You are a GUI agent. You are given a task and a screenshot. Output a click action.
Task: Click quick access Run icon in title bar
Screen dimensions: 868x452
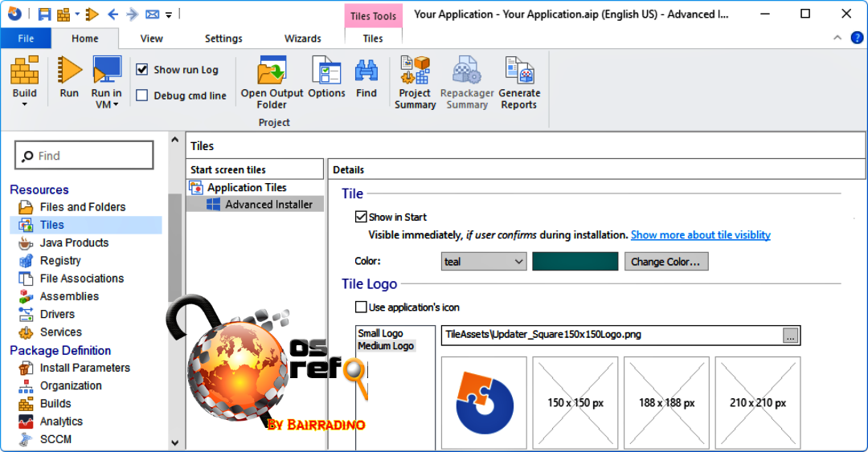(x=92, y=14)
